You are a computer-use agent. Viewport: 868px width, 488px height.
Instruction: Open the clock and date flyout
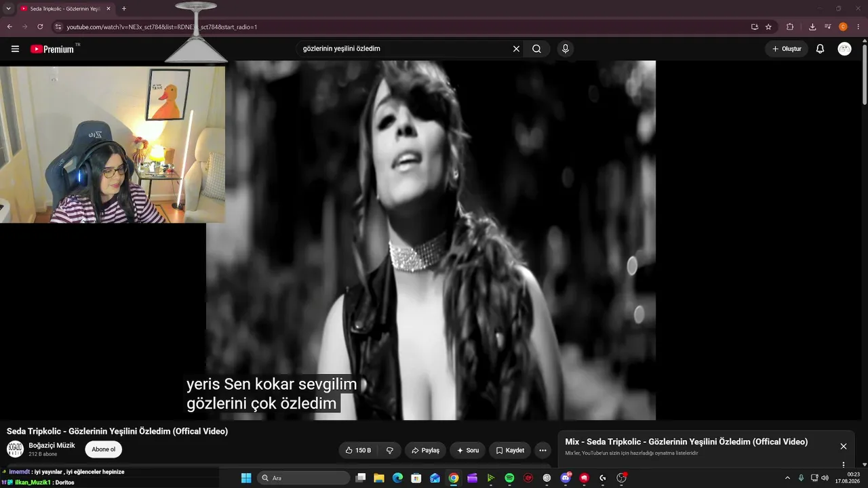[x=848, y=478]
